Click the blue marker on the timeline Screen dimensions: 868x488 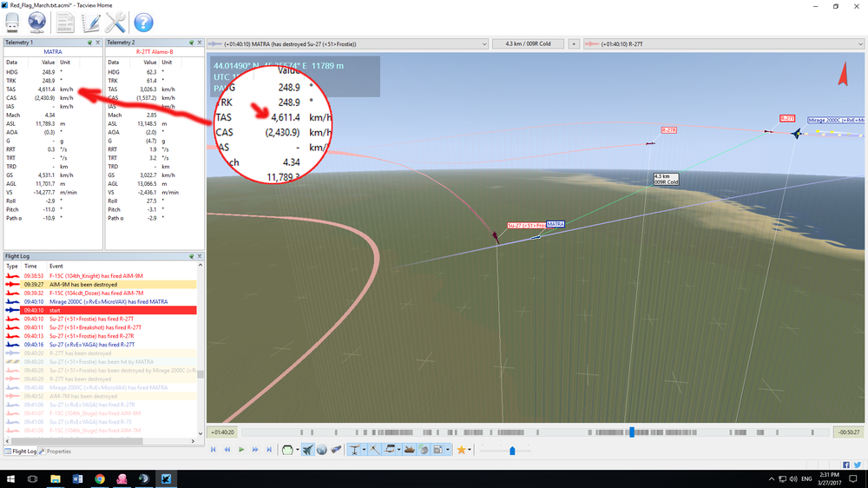[632, 432]
